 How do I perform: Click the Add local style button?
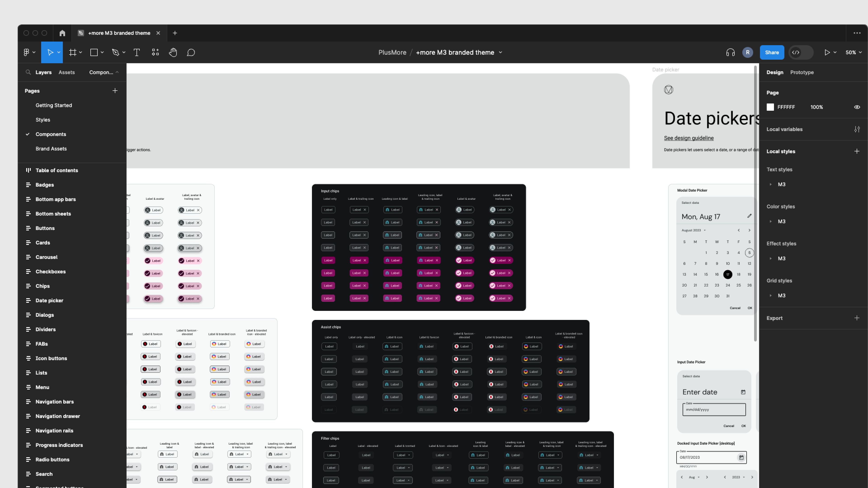(x=857, y=151)
